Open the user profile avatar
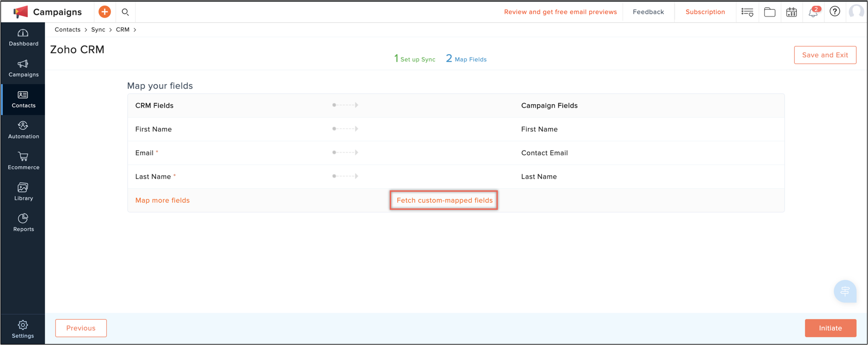Viewport: 868px width, 345px height. coord(857,11)
